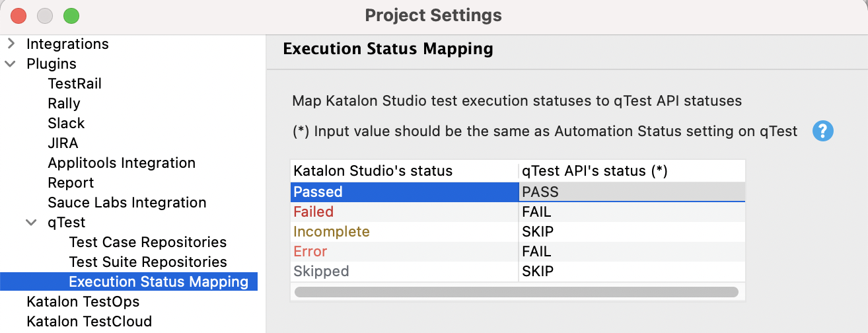The height and width of the screenshot is (333, 868).
Task: Open TestRail plugin settings
Action: pos(75,84)
